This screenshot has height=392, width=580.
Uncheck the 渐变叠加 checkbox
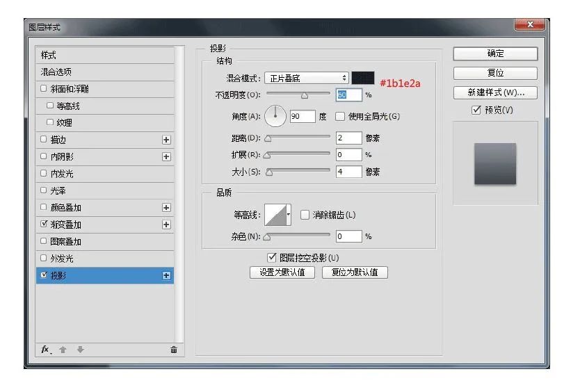[44, 224]
